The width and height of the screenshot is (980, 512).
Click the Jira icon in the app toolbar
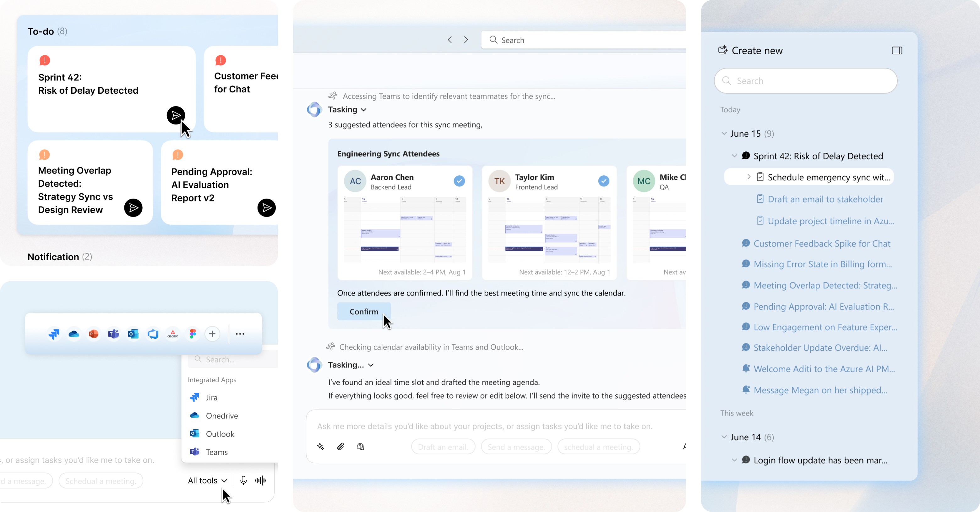pos(54,334)
